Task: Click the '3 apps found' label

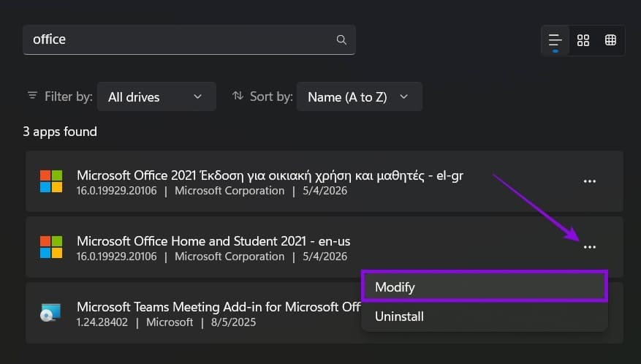Action: pyautogui.click(x=60, y=132)
